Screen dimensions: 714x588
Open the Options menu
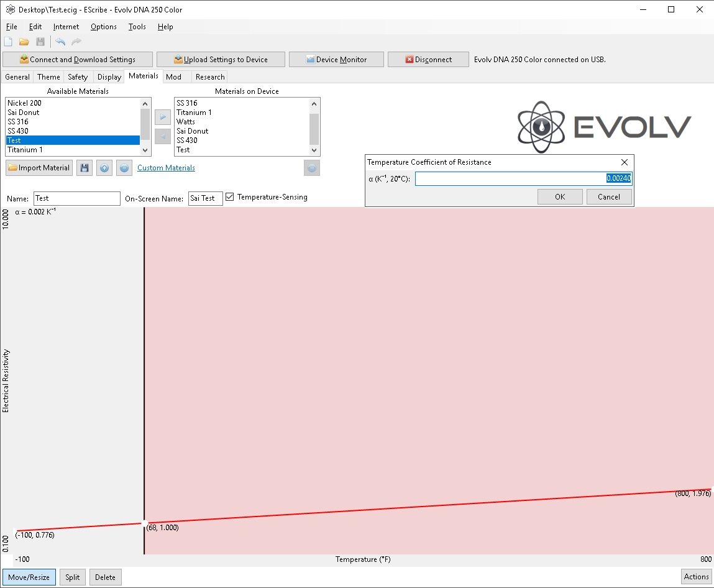click(x=103, y=27)
